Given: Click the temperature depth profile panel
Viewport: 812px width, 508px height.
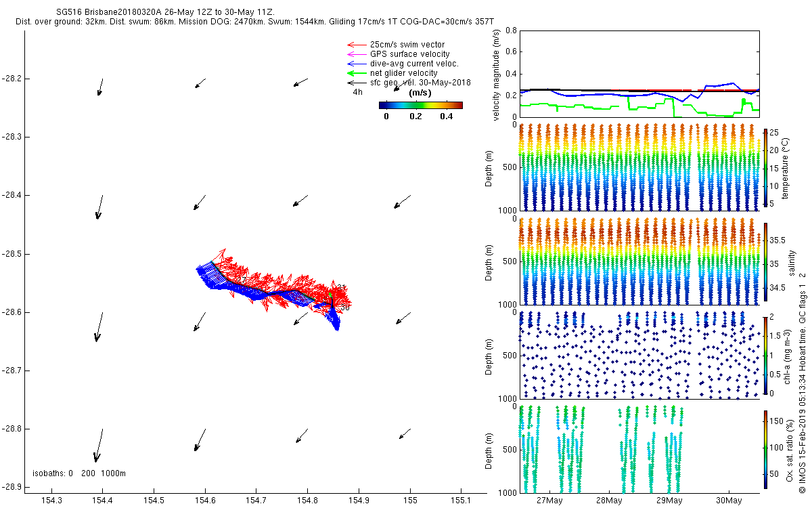Looking at the screenshot, I should [638, 167].
